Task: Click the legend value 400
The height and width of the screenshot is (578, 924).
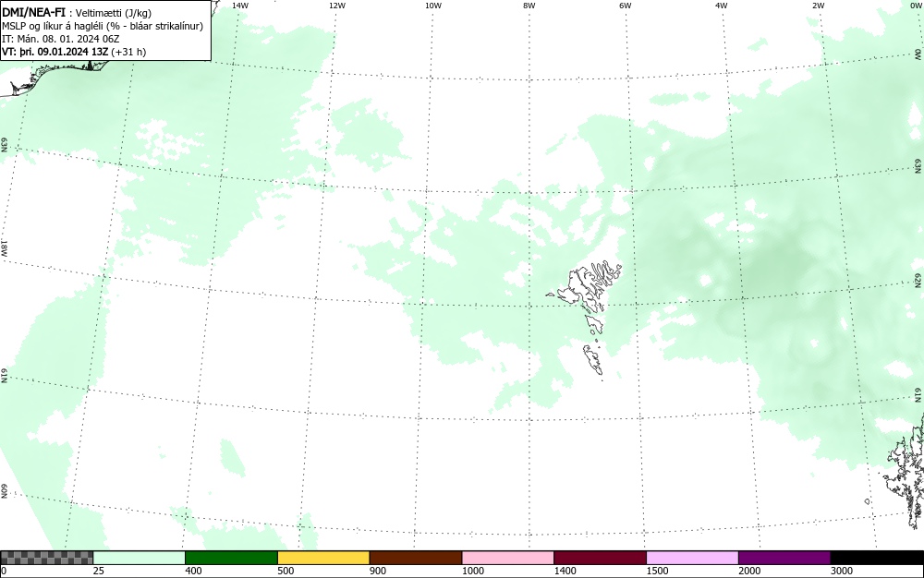Action: [193, 571]
